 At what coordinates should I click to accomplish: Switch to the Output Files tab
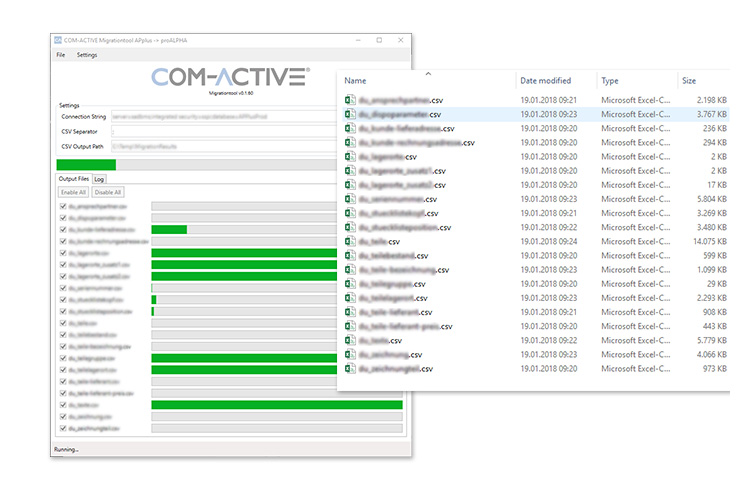74,178
